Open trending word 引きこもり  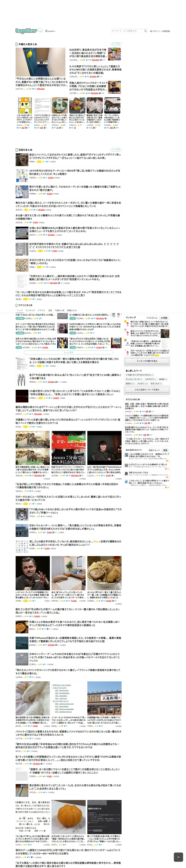click(156, 384)
